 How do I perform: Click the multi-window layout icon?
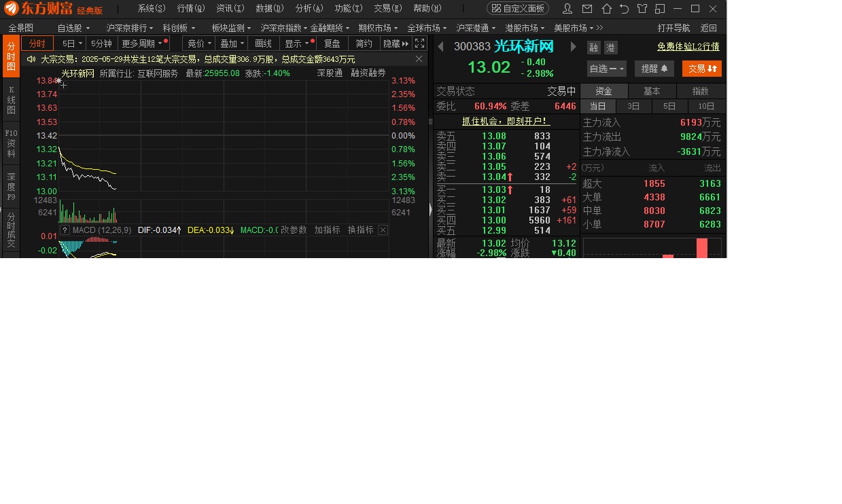coord(660,9)
